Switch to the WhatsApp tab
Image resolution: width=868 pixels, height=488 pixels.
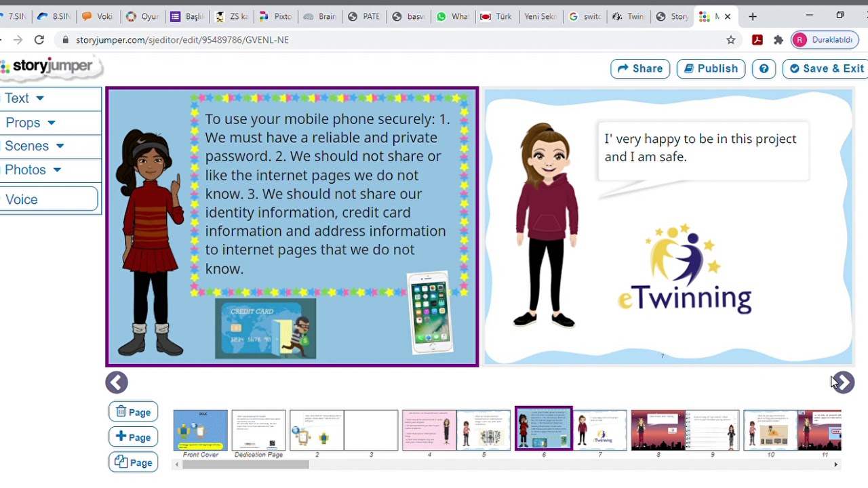click(x=453, y=16)
